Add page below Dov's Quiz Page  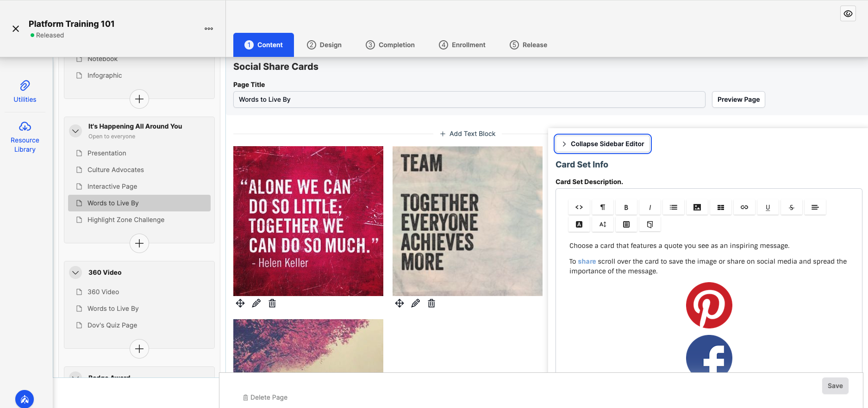click(x=139, y=349)
